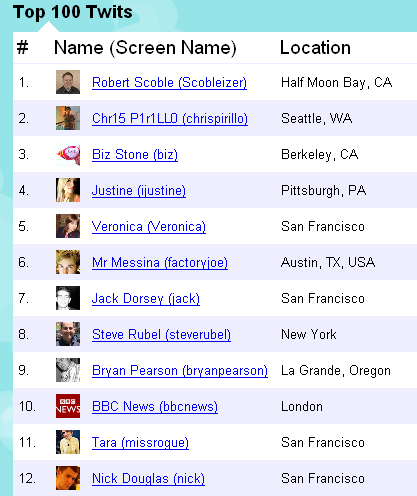
Task: Click Nick Douglas's orange avatar
Action: tap(68, 478)
